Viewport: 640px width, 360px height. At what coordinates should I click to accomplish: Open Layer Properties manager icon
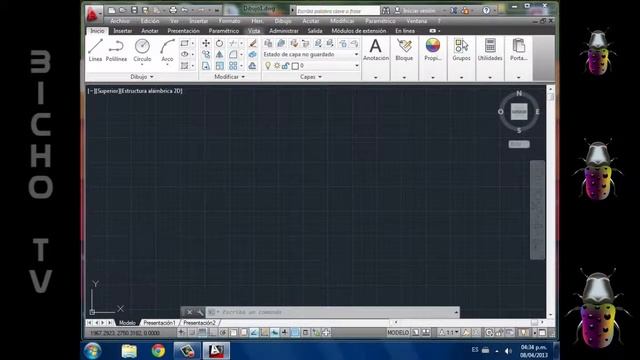click(x=268, y=43)
